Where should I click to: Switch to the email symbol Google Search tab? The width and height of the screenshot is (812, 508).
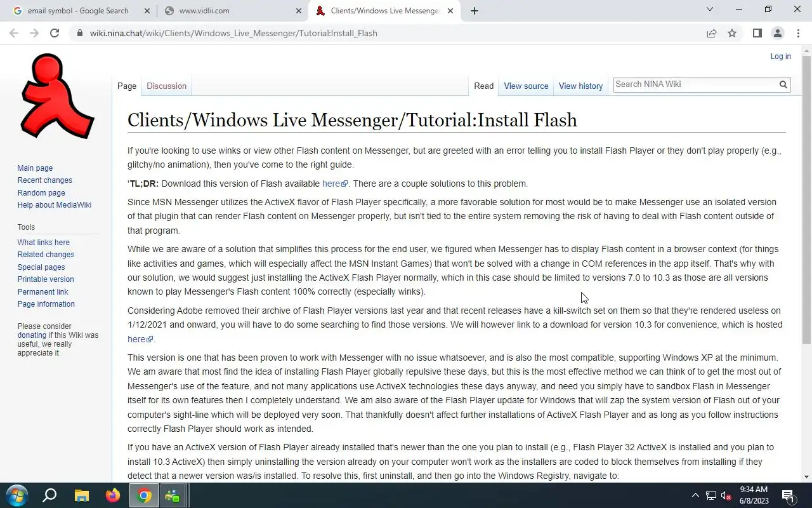pos(77,11)
